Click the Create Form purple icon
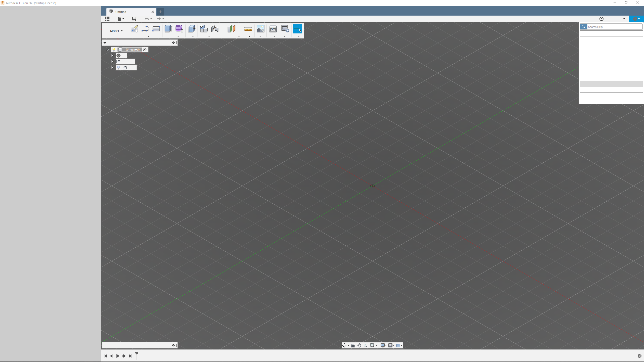Image resolution: width=644 pixels, height=362 pixels. [x=179, y=29]
